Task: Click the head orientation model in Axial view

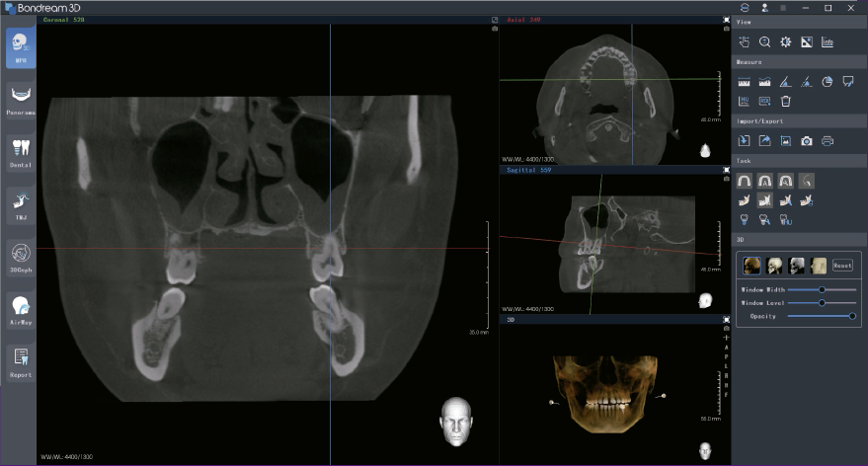Action: point(705,150)
